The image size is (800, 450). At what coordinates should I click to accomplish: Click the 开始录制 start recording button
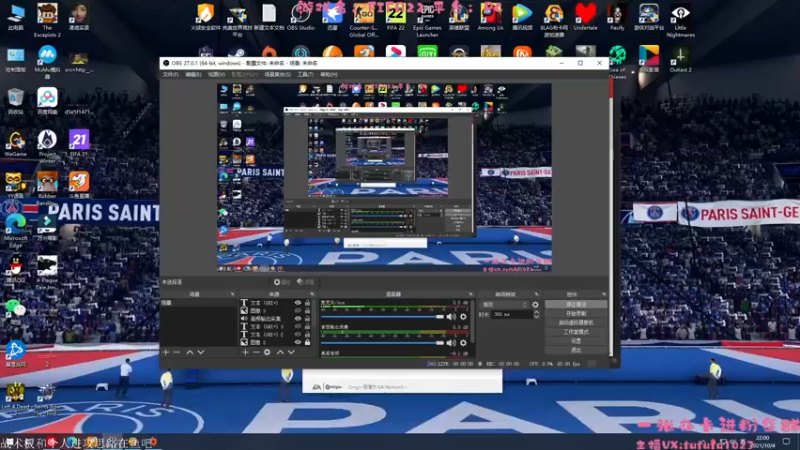coord(576,313)
